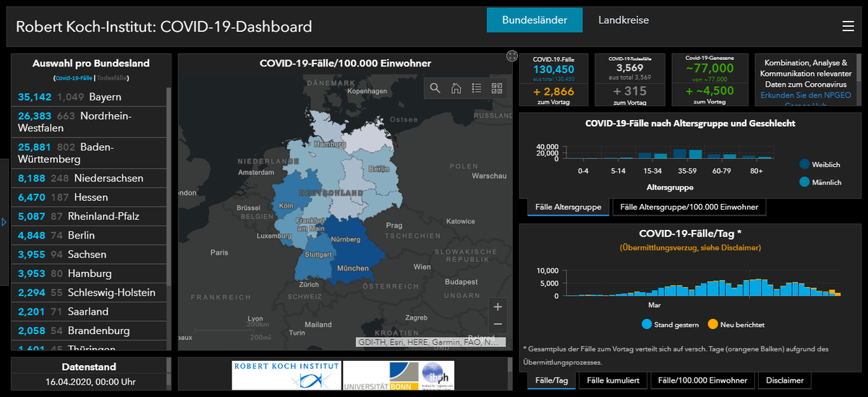Viewport: 868px width, 397px height.
Task: Switch to the Bundesländer view
Action: coord(535,20)
